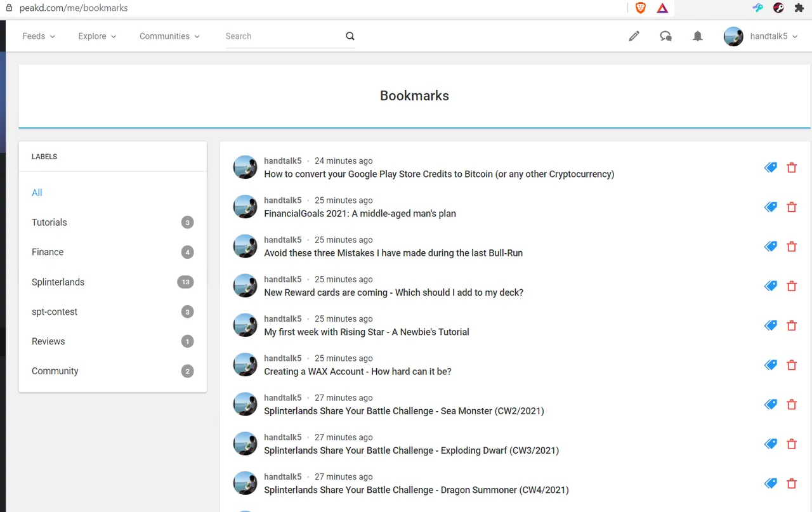812x512 pixels.
Task: Edit label tag for WAX Account post
Action: coord(771,365)
